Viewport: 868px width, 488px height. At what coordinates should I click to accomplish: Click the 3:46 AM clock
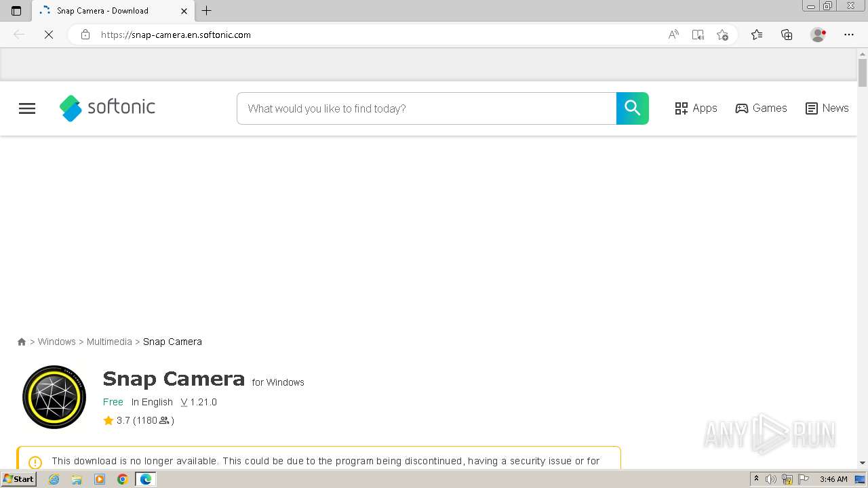point(833,479)
